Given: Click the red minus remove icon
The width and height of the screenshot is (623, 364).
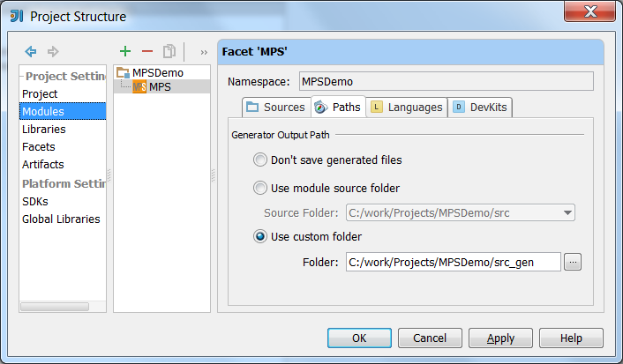Looking at the screenshot, I should [147, 51].
